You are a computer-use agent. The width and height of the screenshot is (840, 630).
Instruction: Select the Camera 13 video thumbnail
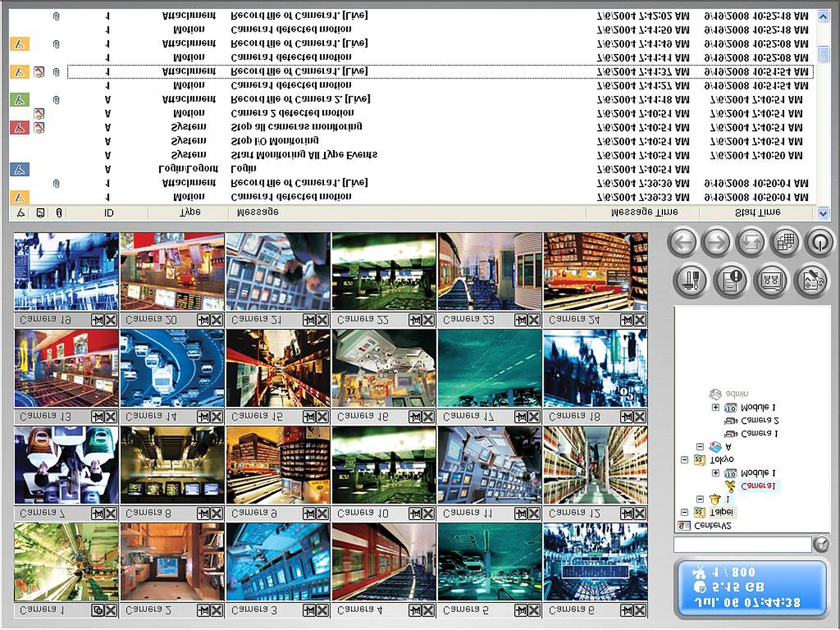[x=67, y=368]
